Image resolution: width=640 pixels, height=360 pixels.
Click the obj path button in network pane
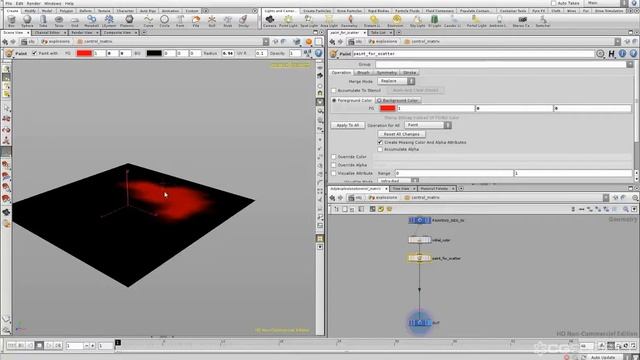tap(355, 198)
